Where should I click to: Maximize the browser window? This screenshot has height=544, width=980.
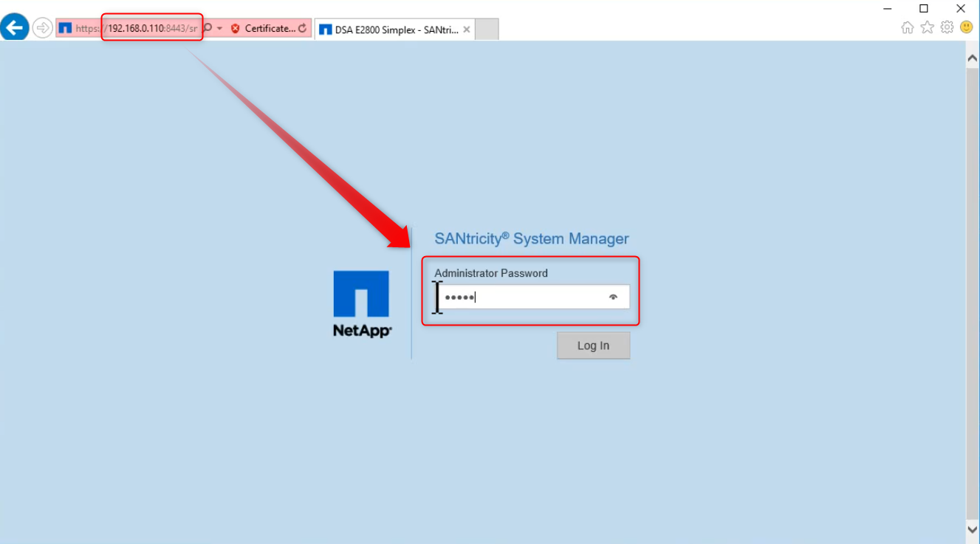924,8
